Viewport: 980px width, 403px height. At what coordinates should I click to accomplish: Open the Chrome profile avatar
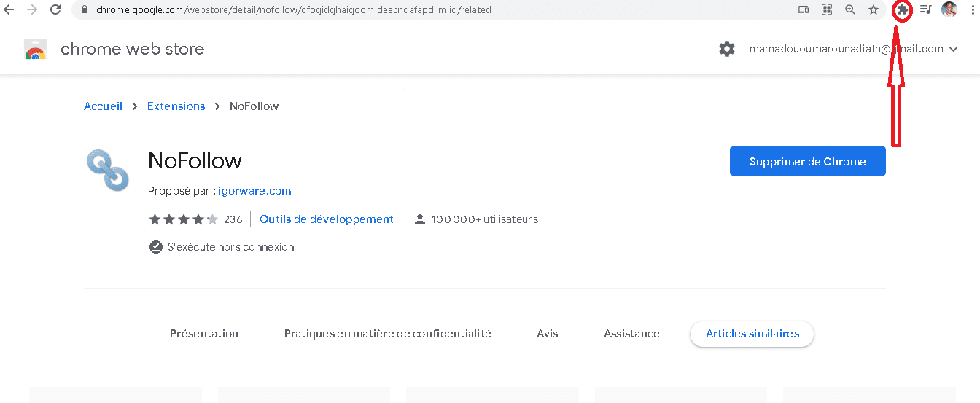point(949,9)
